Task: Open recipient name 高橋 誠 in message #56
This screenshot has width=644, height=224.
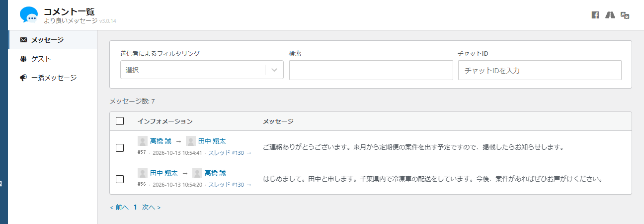Action: point(215,173)
